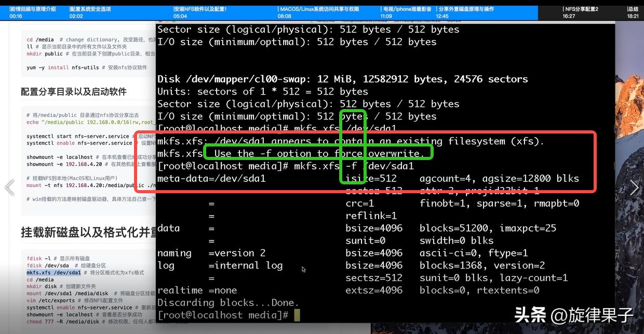Click terminal text 'reflink=1'
The width and height of the screenshot is (644, 334).
371,216
